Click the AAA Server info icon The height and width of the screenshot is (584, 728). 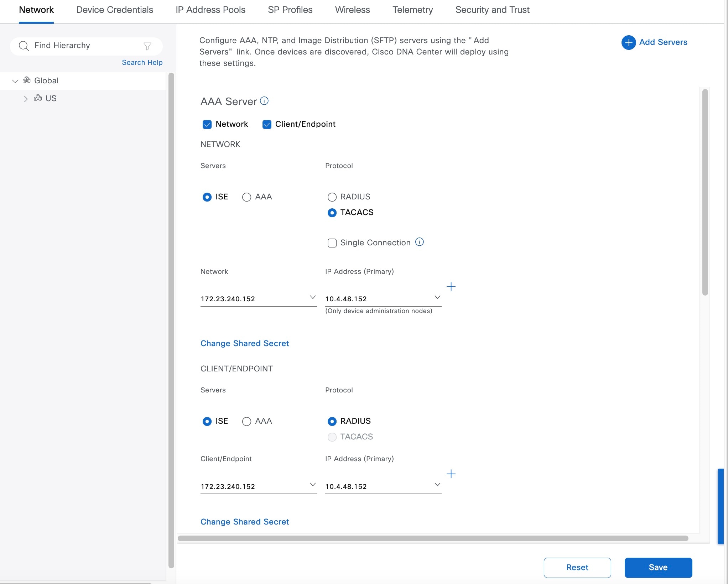click(x=264, y=101)
